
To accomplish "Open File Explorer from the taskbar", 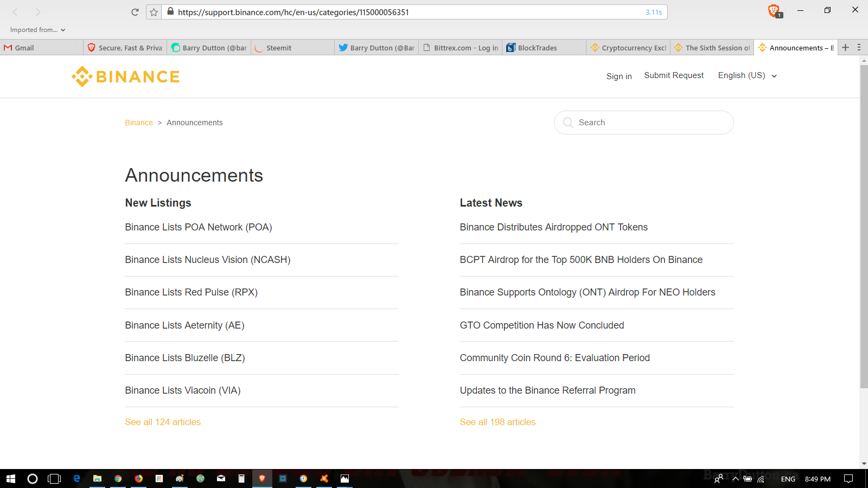I will pos(97,479).
